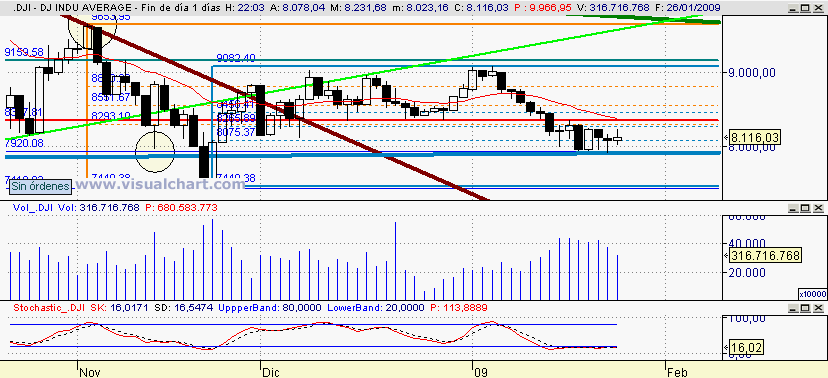The width and height of the screenshot is (828, 378).
Task: Minimize the Stochastic_.DJI panel
Action: click(794, 307)
